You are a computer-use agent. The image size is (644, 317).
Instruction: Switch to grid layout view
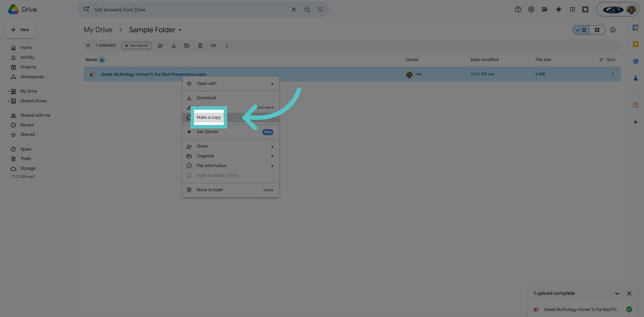tap(597, 30)
